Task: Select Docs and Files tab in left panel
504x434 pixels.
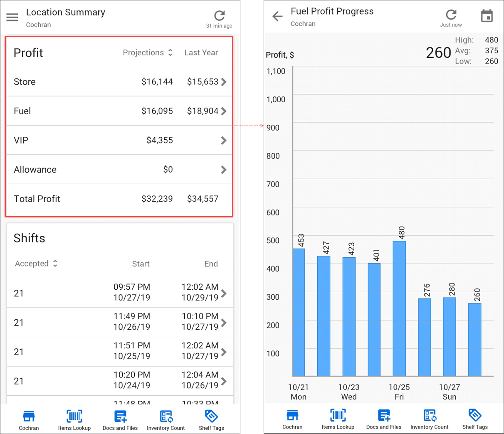Action: [120, 419]
